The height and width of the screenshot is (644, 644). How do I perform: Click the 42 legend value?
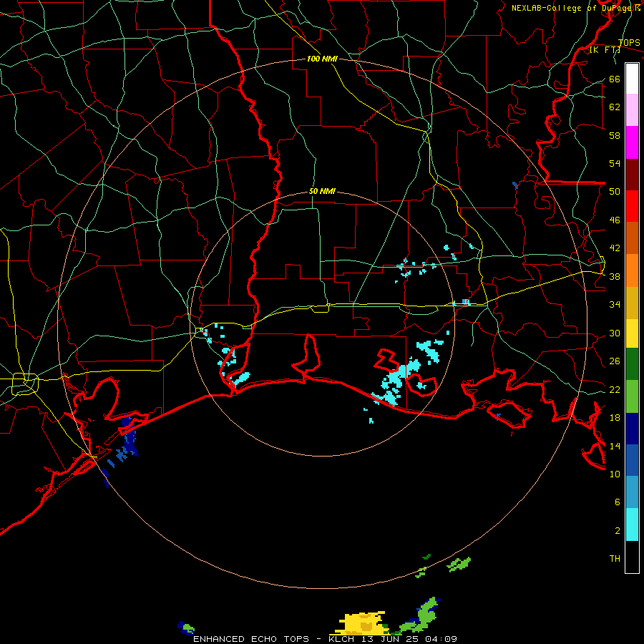pyautogui.click(x=615, y=248)
